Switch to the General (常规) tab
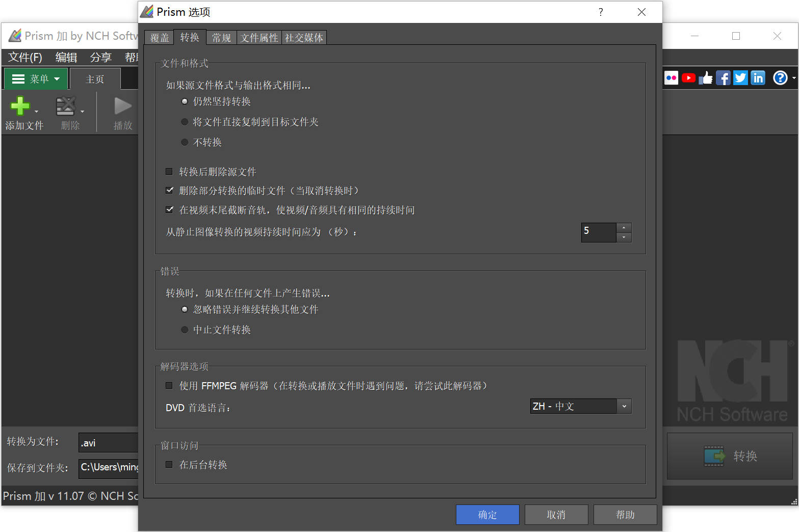This screenshot has width=799, height=532. [x=221, y=38]
